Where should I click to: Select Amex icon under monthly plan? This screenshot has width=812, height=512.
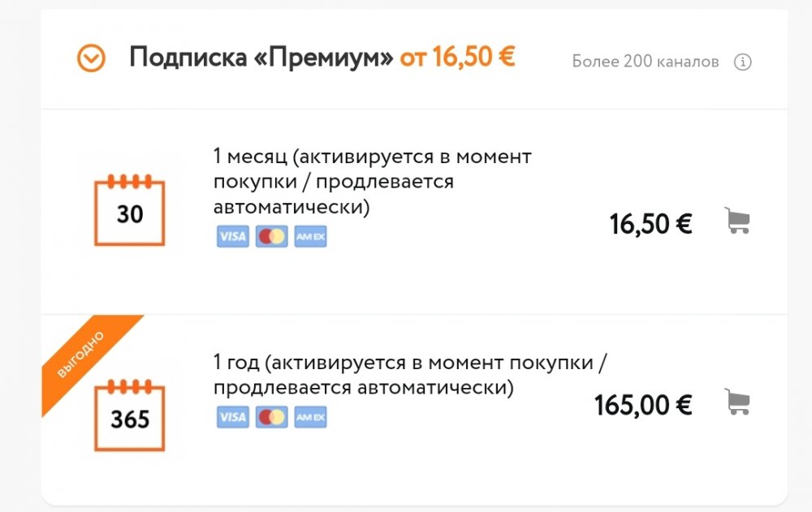point(310,236)
